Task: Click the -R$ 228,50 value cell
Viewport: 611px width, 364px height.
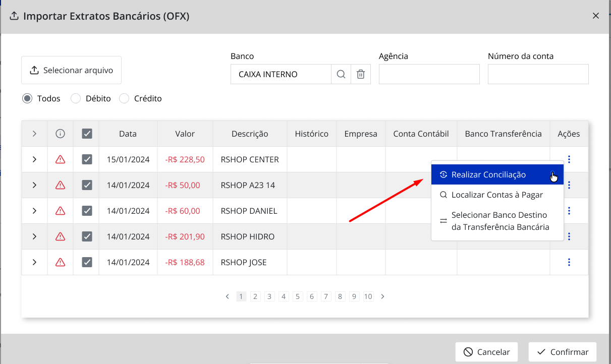Action: tap(185, 159)
